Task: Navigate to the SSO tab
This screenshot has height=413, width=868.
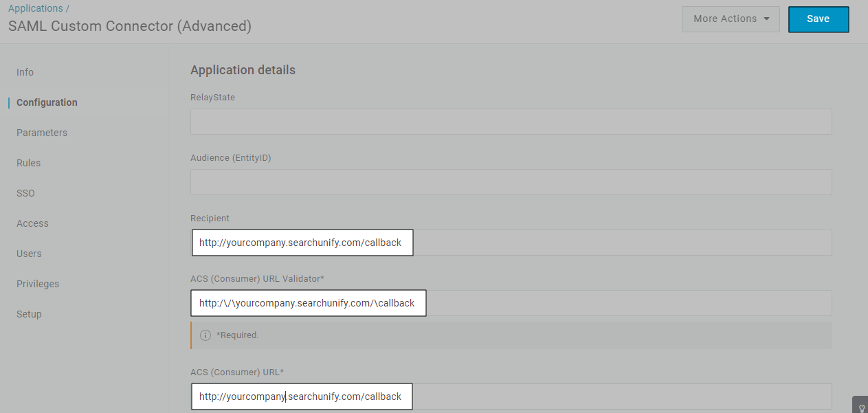Action: (25, 193)
